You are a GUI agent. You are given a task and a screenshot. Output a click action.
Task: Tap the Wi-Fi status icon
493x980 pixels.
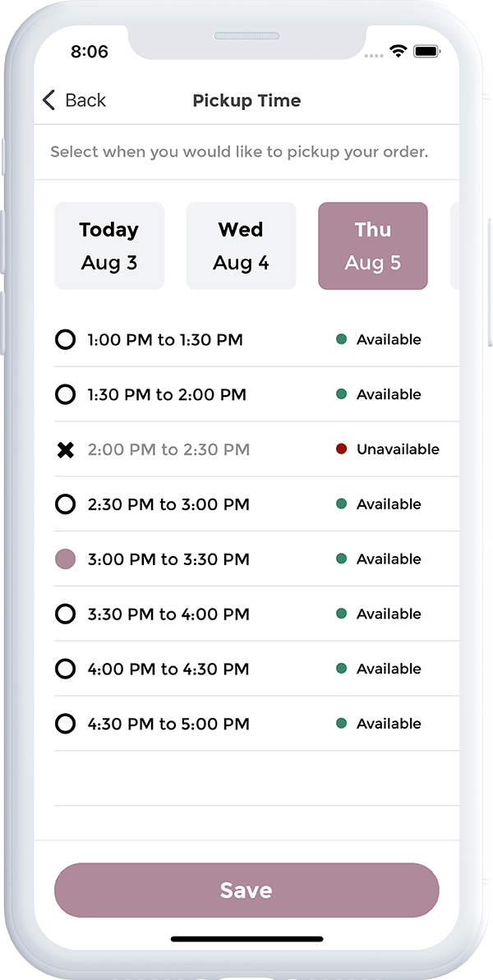399,51
